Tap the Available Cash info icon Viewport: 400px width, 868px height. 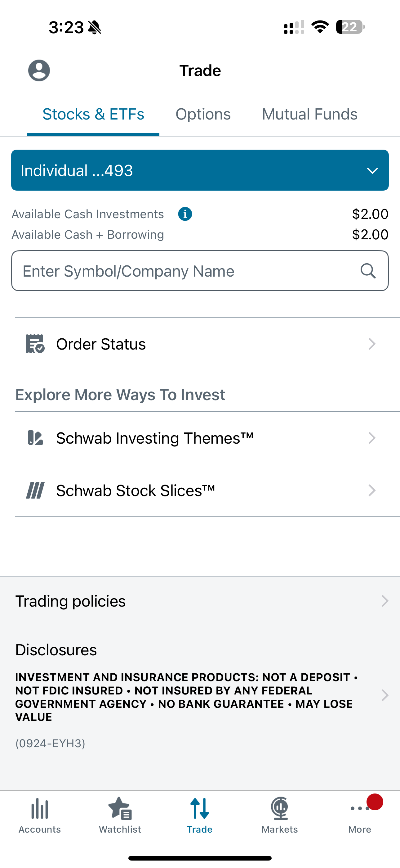[x=185, y=214]
